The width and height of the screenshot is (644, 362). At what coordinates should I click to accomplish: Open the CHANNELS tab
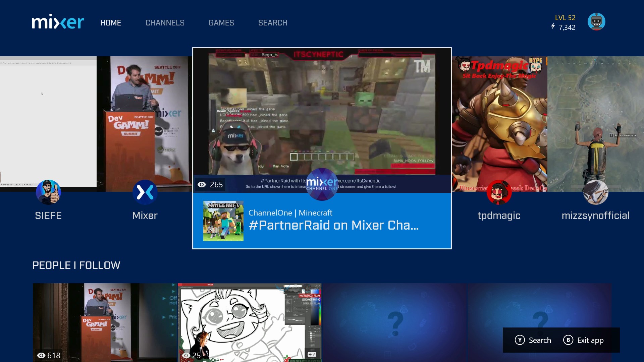165,23
